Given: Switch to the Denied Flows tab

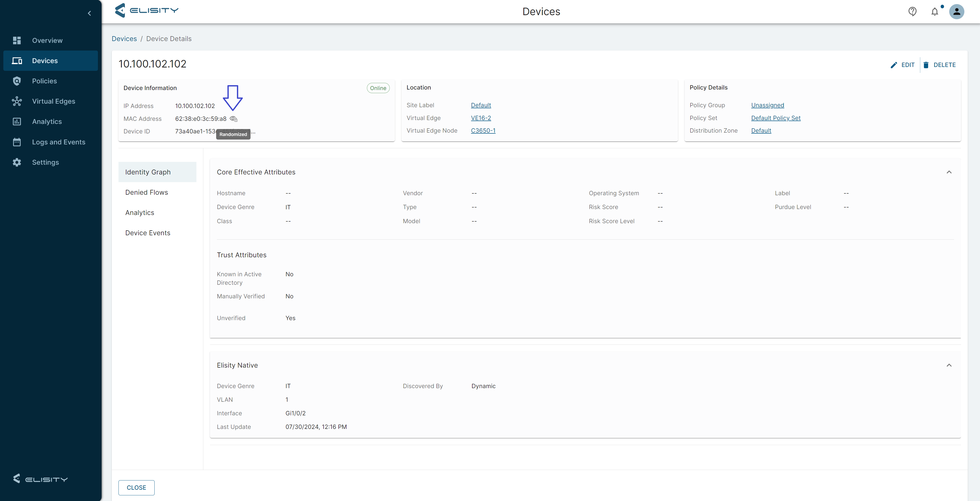Looking at the screenshot, I should pyautogui.click(x=146, y=192).
